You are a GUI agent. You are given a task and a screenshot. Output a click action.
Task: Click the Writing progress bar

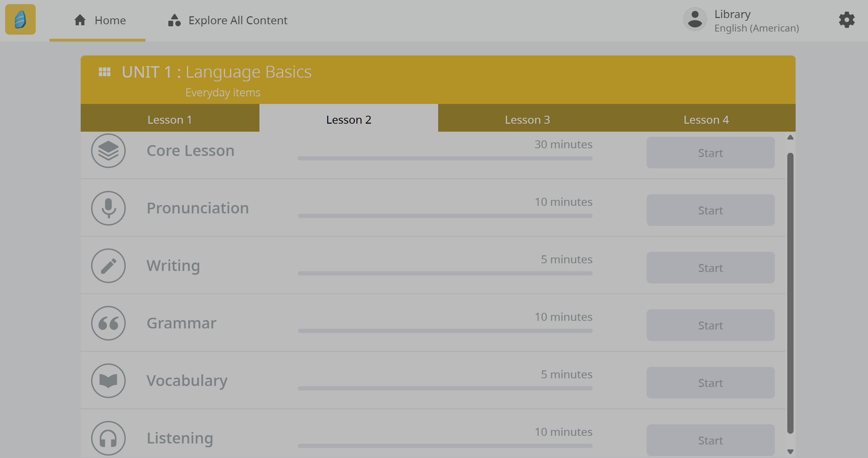(x=445, y=273)
